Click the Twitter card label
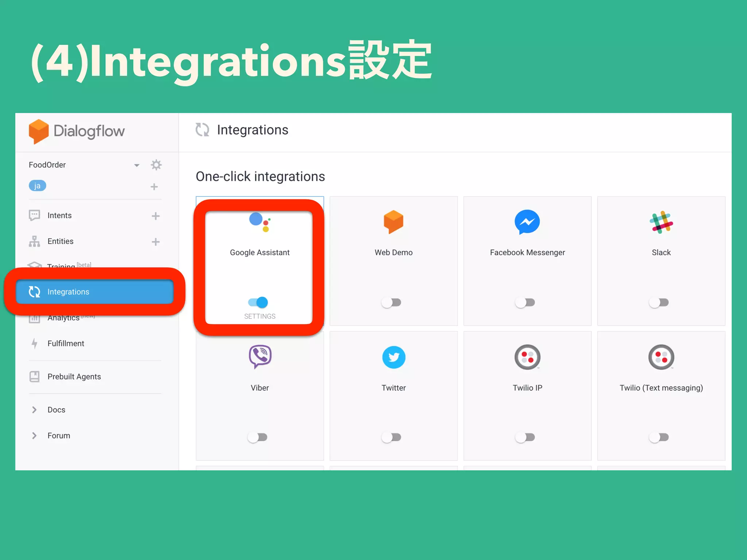 [x=394, y=388]
